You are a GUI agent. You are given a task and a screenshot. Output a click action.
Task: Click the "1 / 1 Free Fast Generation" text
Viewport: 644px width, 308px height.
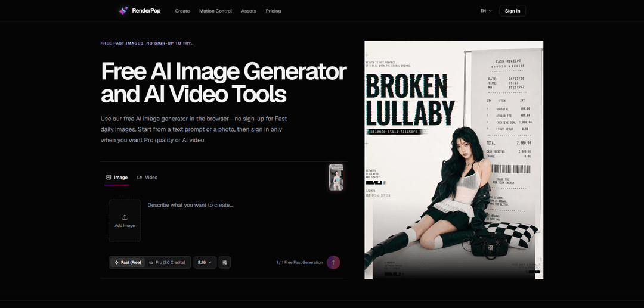[299, 263]
